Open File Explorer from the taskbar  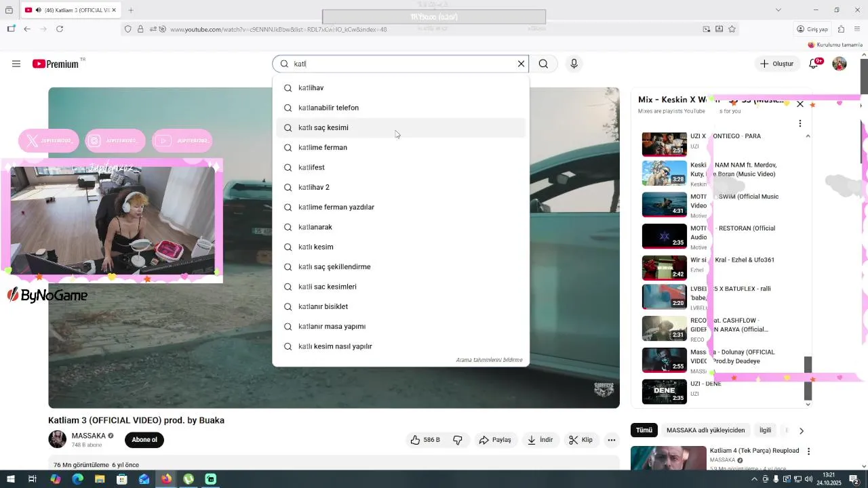click(100, 479)
